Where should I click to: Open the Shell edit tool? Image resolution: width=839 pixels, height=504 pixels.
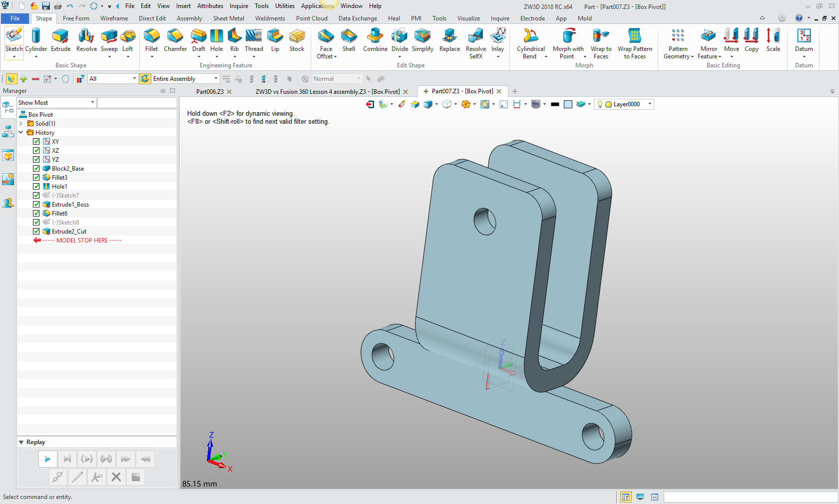pos(349,40)
